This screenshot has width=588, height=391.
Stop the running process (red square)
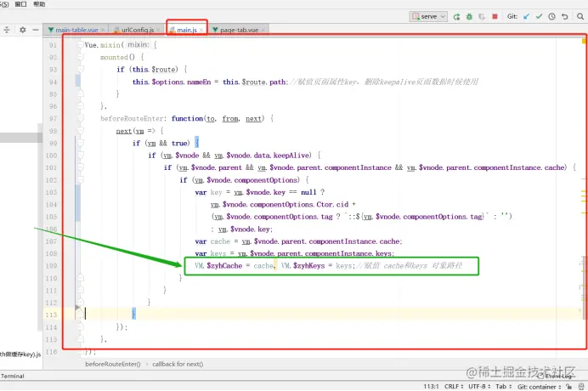tap(495, 16)
